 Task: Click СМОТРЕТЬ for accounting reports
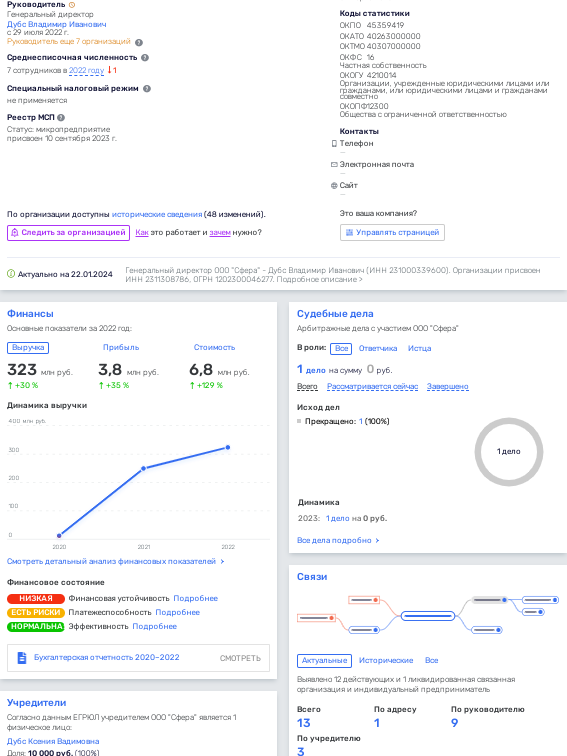point(240,658)
